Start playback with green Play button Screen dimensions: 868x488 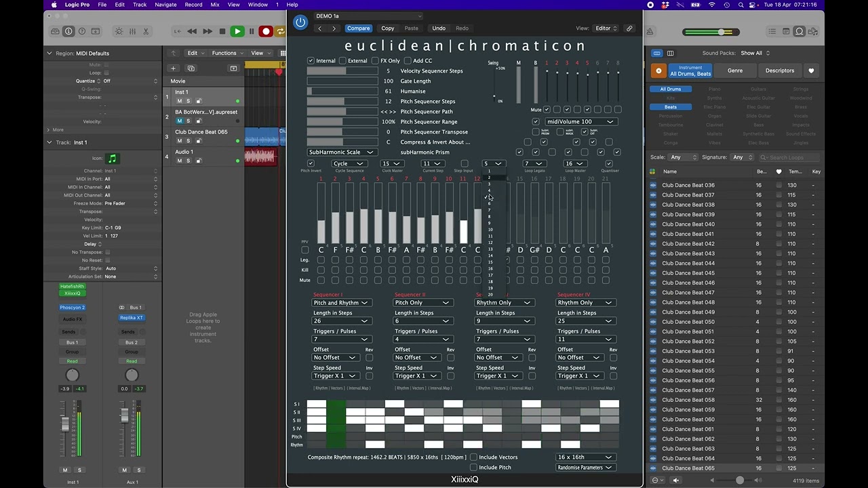[x=237, y=31]
